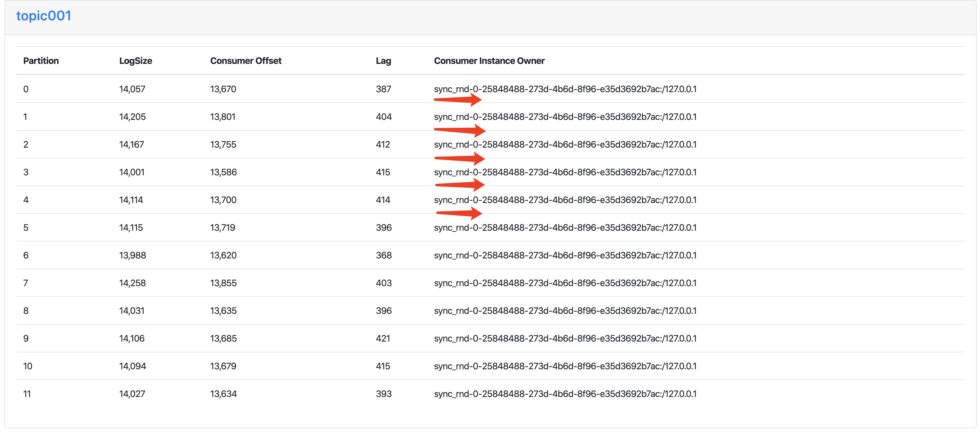The width and height of the screenshot is (980, 436).
Task: Click LogSize value 13,988
Action: tap(133, 256)
